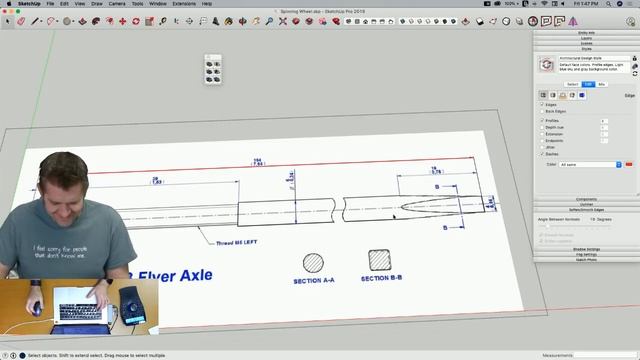Choose the Offset tool
This screenshot has height=360, width=640.
click(x=96, y=21)
